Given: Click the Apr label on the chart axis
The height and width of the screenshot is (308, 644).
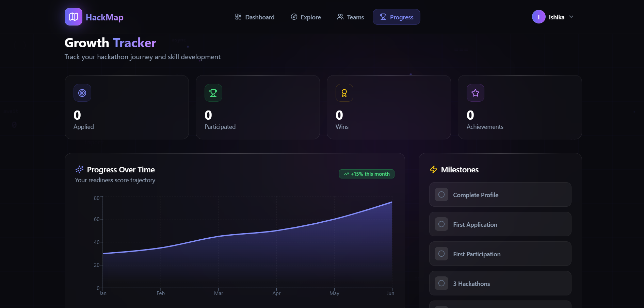Looking at the screenshot, I should 276,293.
